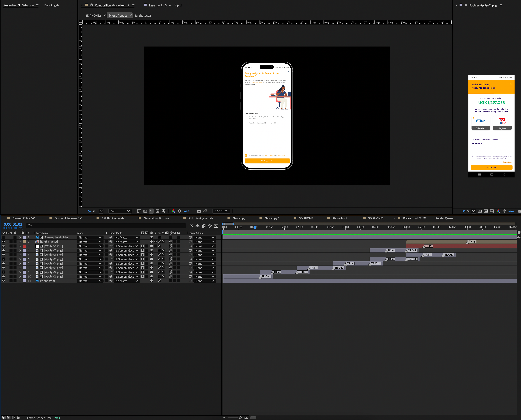
Task: Open channel and color management icon
Action: pyautogui.click(x=173, y=211)
